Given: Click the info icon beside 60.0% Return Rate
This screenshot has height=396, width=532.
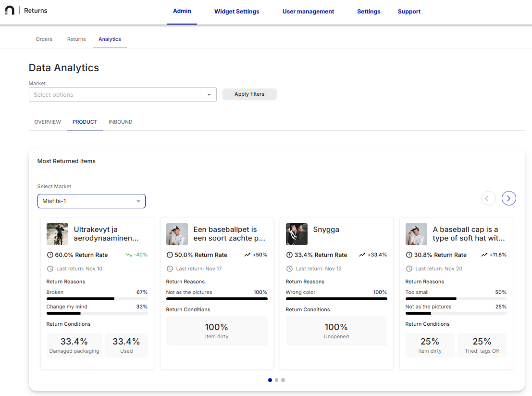Looking at the screenshot, I should [50, 255].
